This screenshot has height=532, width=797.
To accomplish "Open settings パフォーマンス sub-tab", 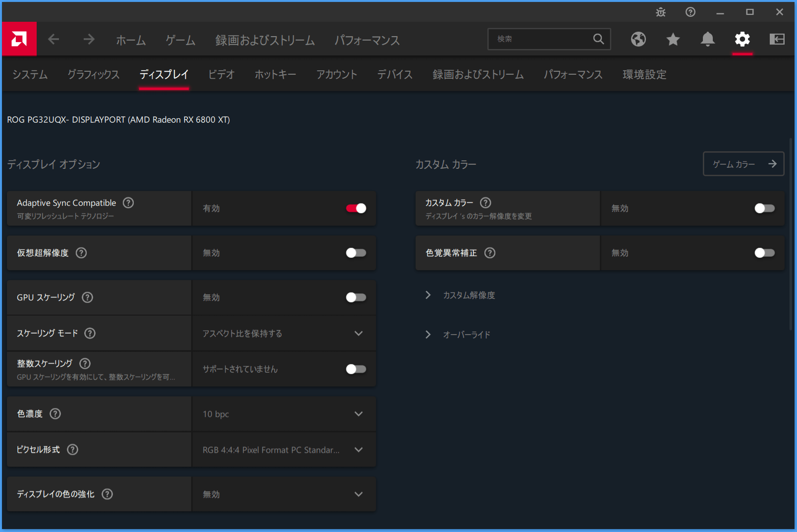I will (573, 74).
